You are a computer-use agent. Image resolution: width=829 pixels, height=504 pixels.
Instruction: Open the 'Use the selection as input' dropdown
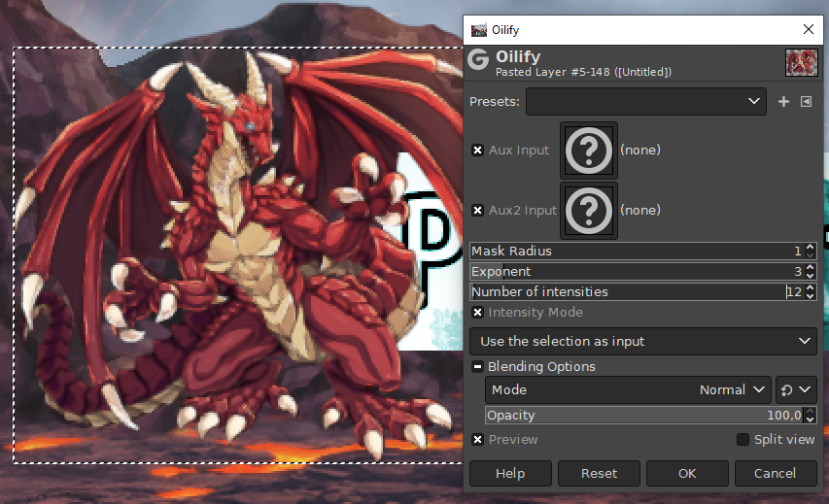(x=643, y=341)
